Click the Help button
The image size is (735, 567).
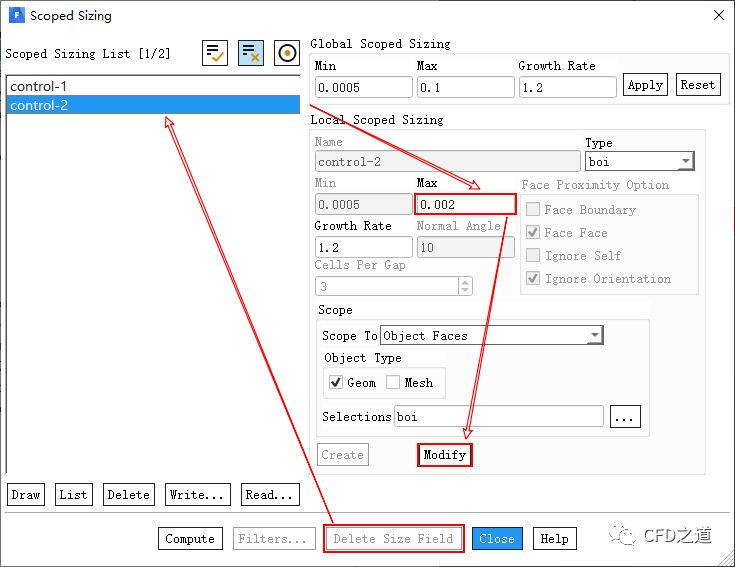pyautogui.click(x=555, y=538)
